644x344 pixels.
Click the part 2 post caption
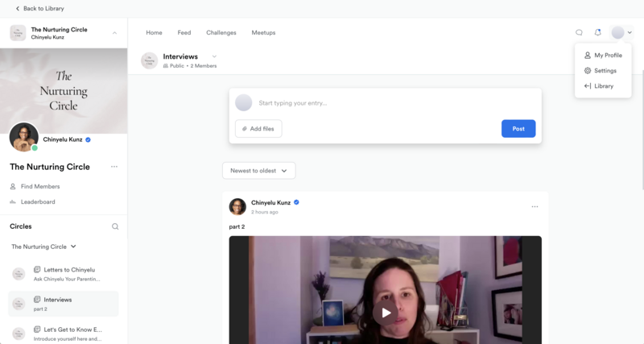coord(237,227)
